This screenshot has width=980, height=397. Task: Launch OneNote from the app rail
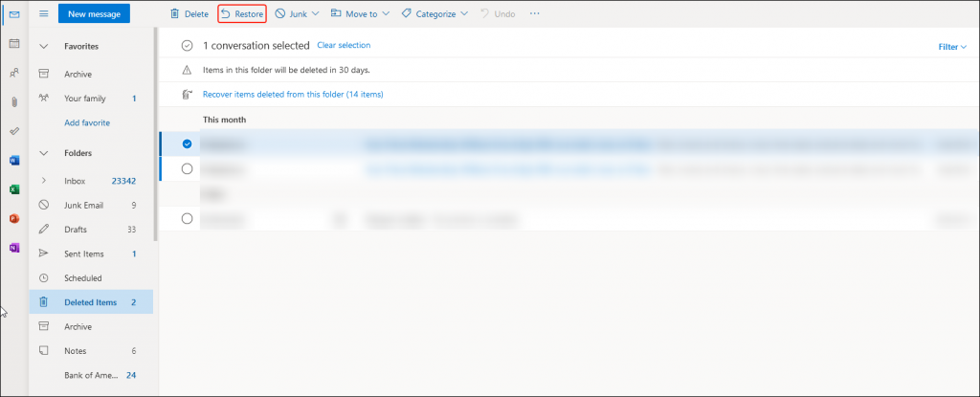(14, 248)
